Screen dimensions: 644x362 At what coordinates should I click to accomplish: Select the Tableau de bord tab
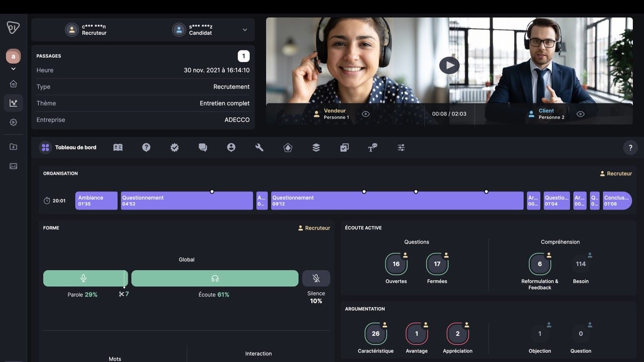pyautogui.click(x=68, y=147)
